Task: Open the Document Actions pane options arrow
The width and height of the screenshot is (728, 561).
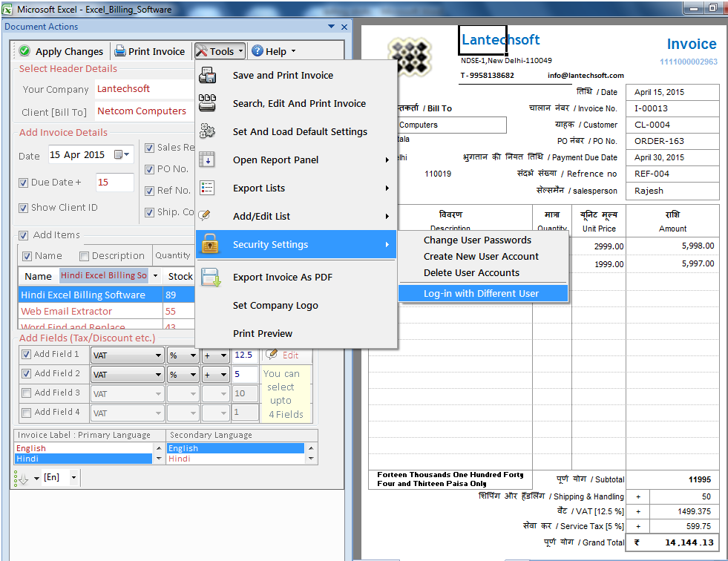Action: (x=331, y=27)
